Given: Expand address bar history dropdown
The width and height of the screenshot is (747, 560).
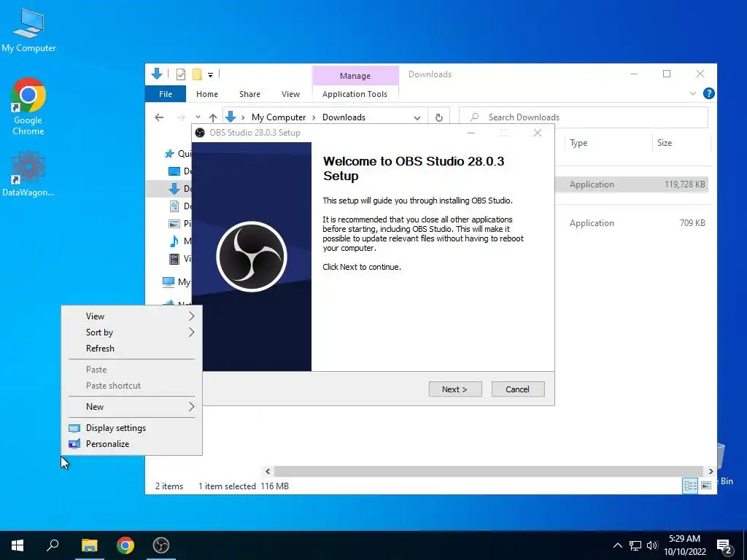Looking at the screenshot, I should point(417,117).
